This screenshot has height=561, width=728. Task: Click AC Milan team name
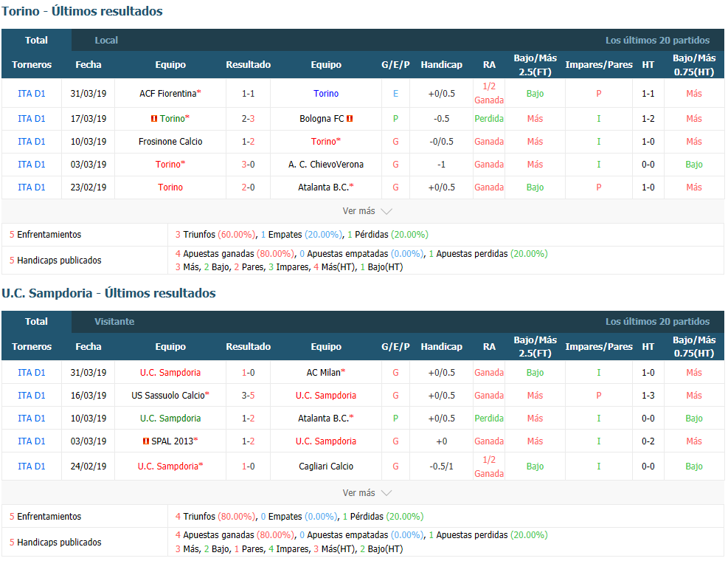[x=324, y=372]
